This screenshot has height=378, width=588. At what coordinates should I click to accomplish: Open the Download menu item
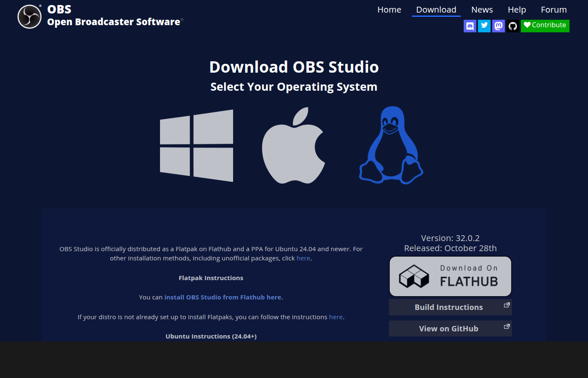[436, 10]
